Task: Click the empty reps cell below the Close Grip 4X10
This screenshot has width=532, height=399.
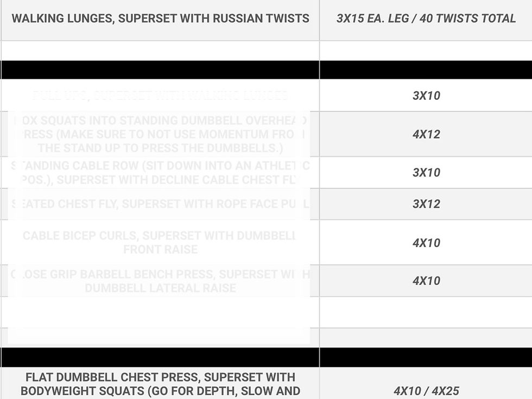Action: coord(426,312)
